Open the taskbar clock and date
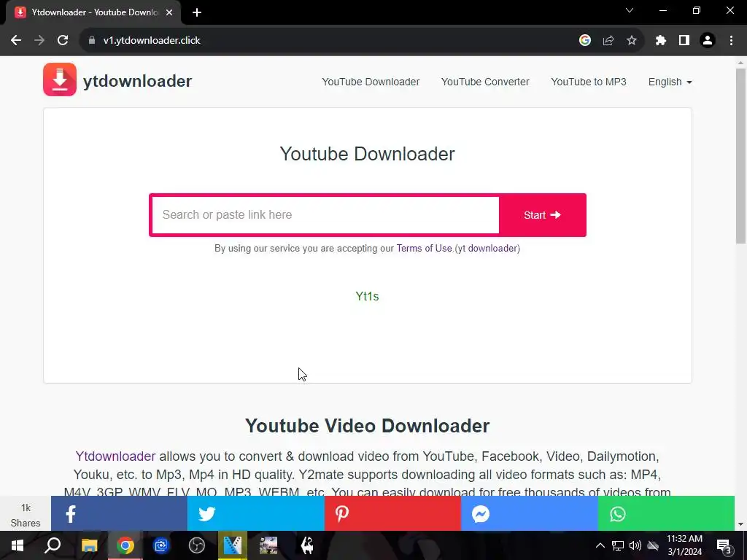 tap(684, 545)
